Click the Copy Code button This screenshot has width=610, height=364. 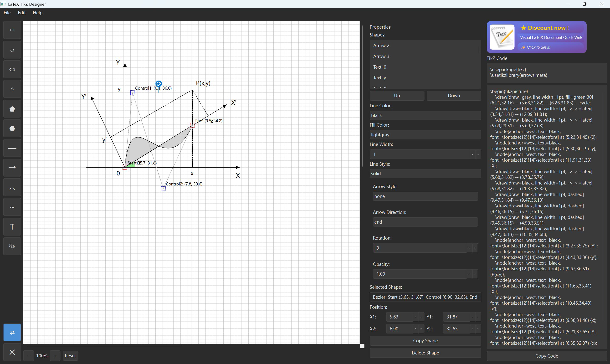coord(547,356)
